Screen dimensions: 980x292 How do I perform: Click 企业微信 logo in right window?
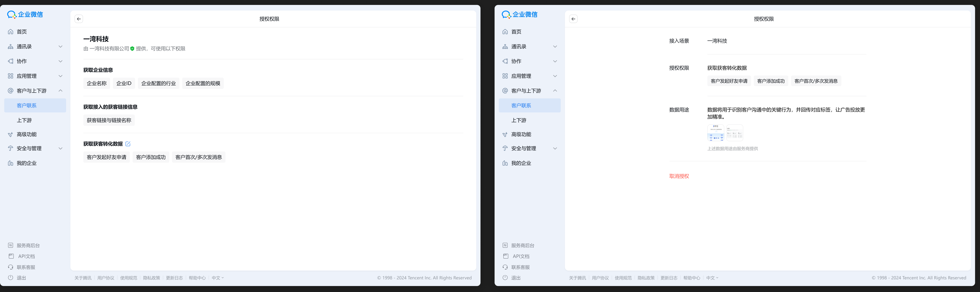point(520,14)
